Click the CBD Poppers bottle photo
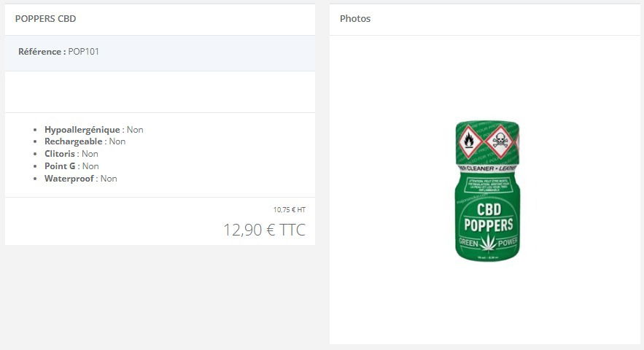The height and width of the screenshot is (350, 644). pos(487,190)
